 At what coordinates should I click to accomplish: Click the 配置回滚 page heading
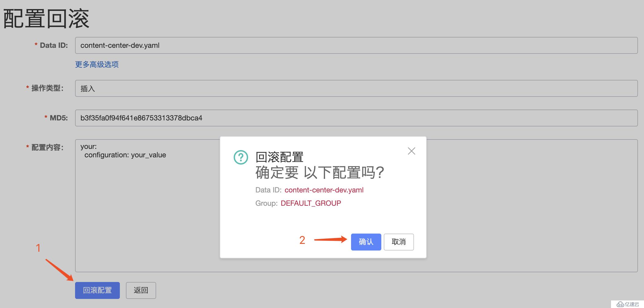click(x=46, y=19)
